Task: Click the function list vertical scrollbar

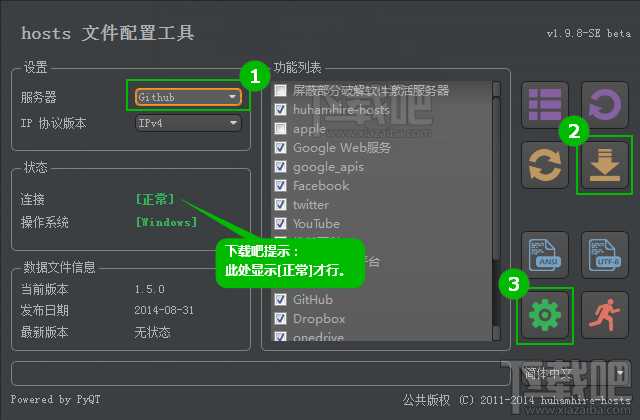Action: [496, 200]
